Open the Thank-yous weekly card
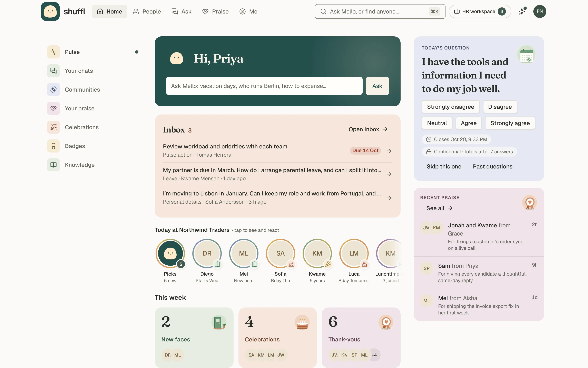The height and width of the screenshot is (368, 588). pos(361,337)
